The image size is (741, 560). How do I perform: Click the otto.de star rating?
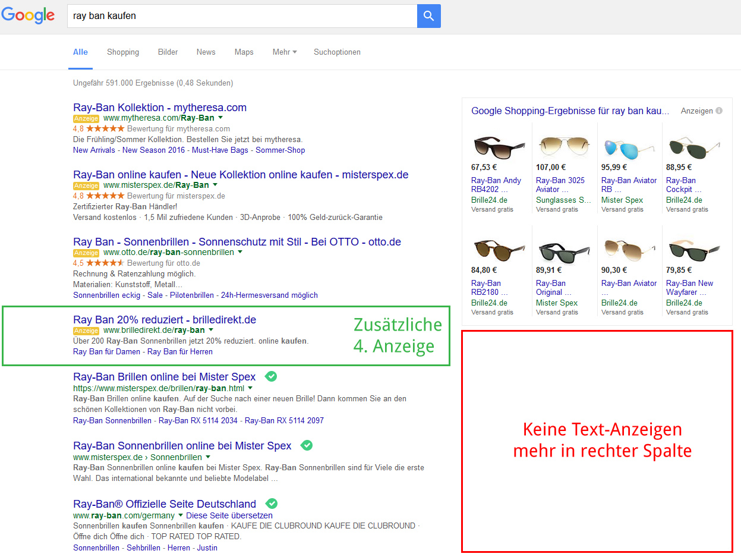[x=105, y=263]
